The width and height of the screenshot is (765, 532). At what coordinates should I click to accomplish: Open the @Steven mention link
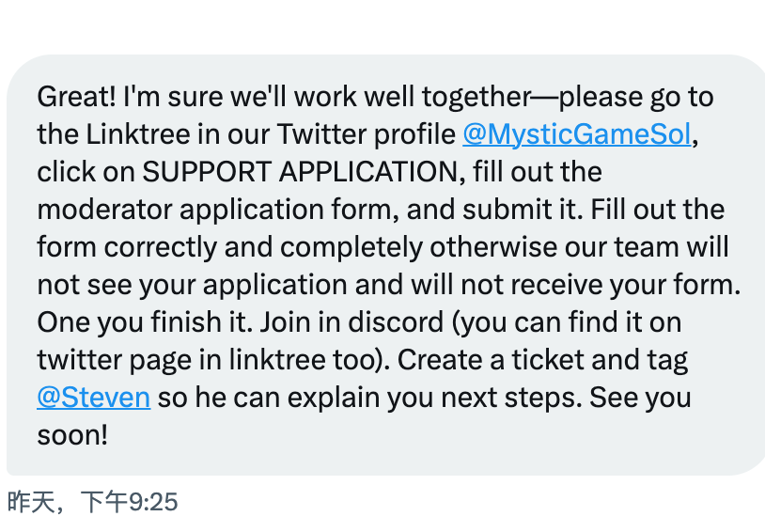coord(94,398)
